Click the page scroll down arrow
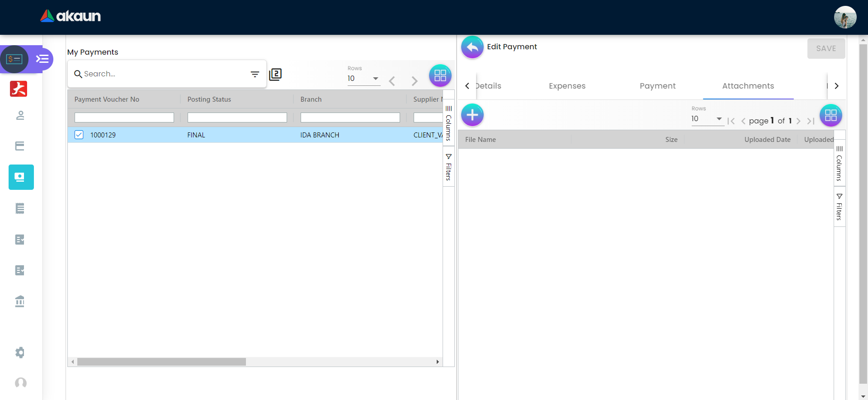The height and width of the screenshot is (400, 868). pyautogui.click(x=863, y=396)
